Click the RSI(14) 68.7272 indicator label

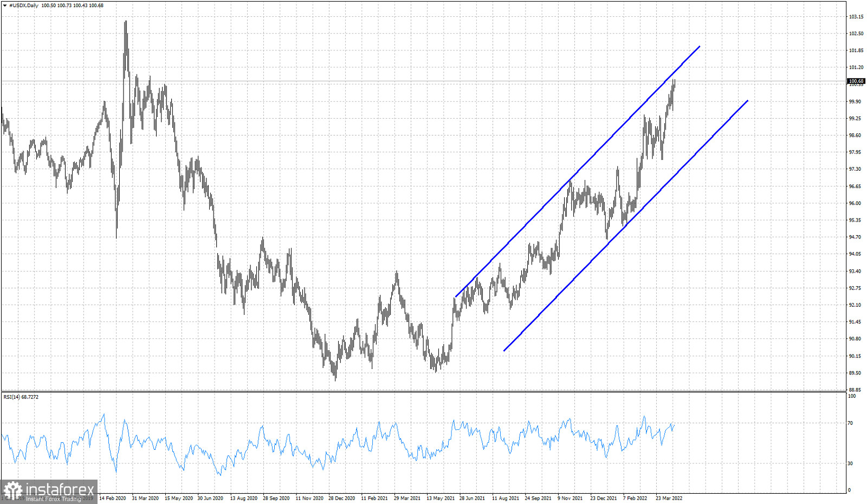point(21,397)
